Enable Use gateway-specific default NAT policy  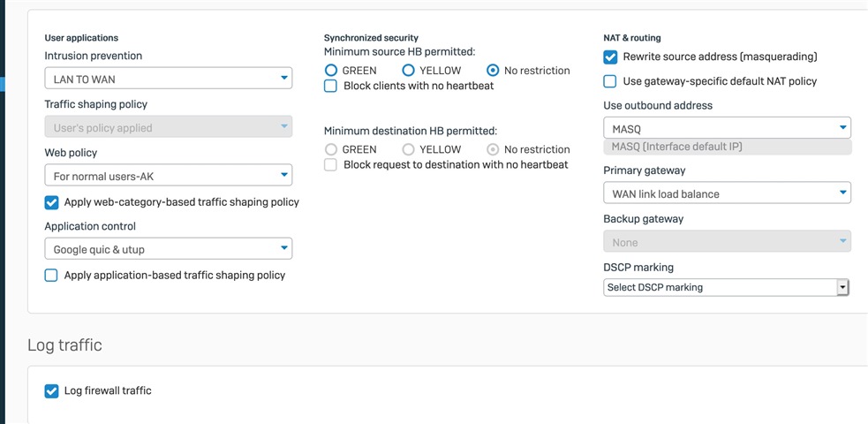pyautogui.click(x=609, y=81)
